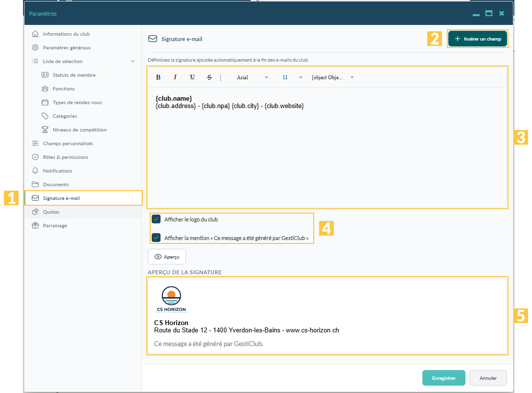532x393 pixels.
Task: Save the signature with Enregistrer
Action: coord(444,378)
